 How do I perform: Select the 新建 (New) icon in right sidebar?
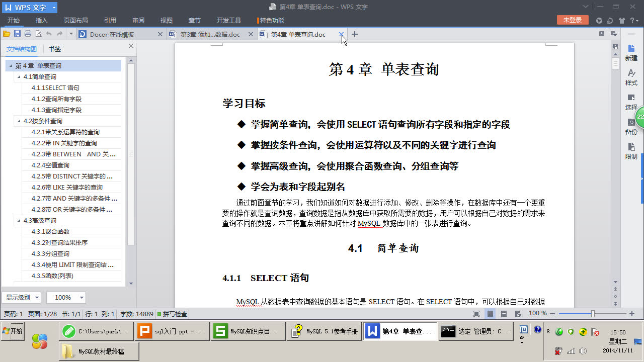(630, 53)
